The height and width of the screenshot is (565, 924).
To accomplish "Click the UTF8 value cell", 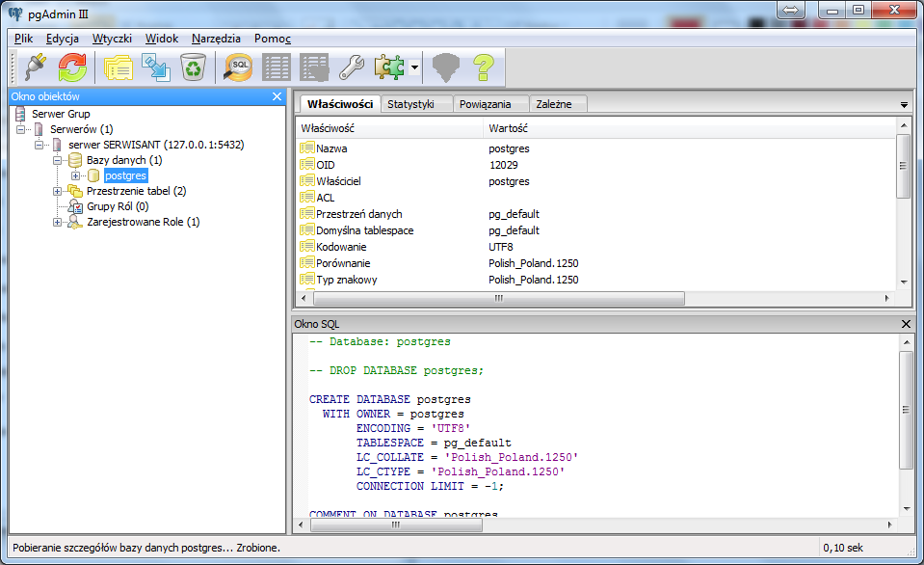I will [x=501, y=247].
